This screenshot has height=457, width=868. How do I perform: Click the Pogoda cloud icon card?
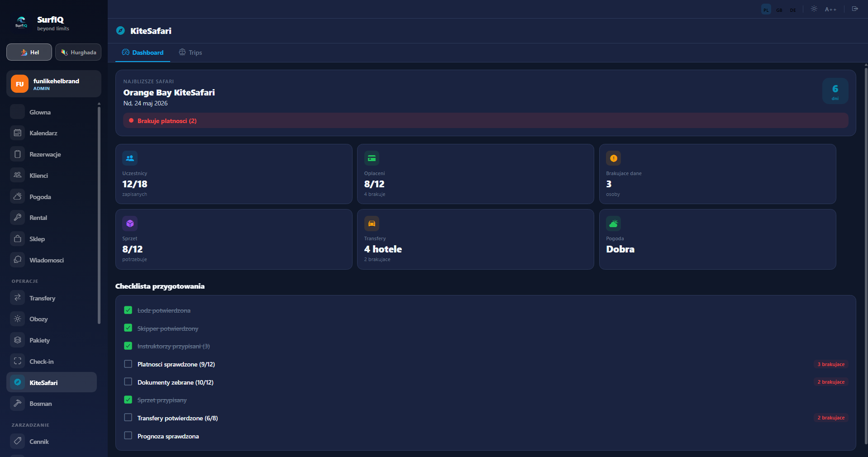tap(614, 224)
